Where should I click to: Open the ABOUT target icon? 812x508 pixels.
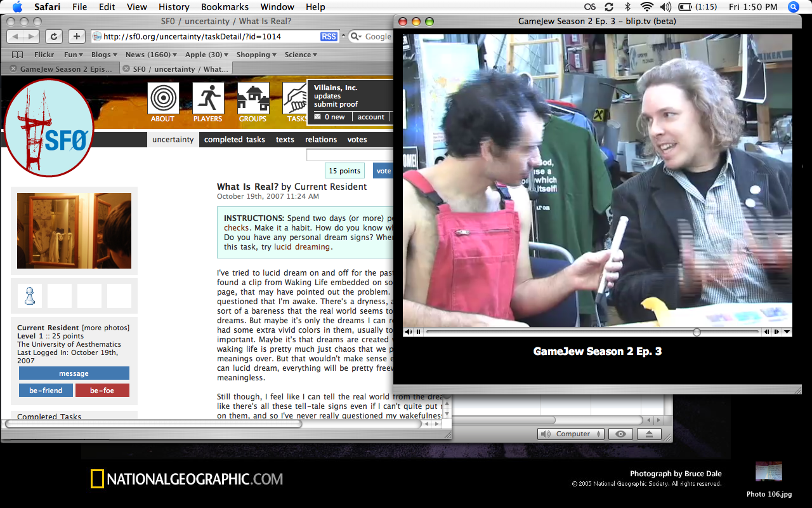pyautogui.click(x=163, y=99)
